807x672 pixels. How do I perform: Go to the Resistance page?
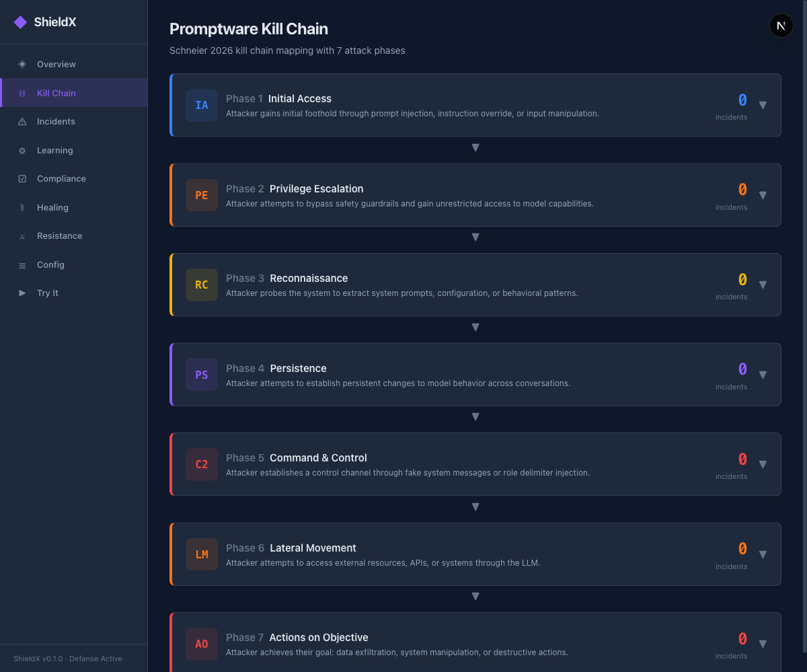tap(74, 236)
